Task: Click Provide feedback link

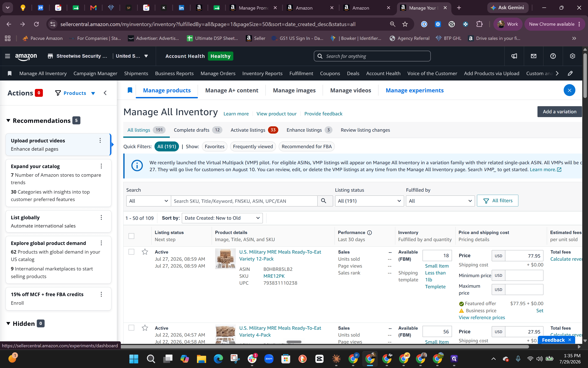Action: click(x=323, y=114)
